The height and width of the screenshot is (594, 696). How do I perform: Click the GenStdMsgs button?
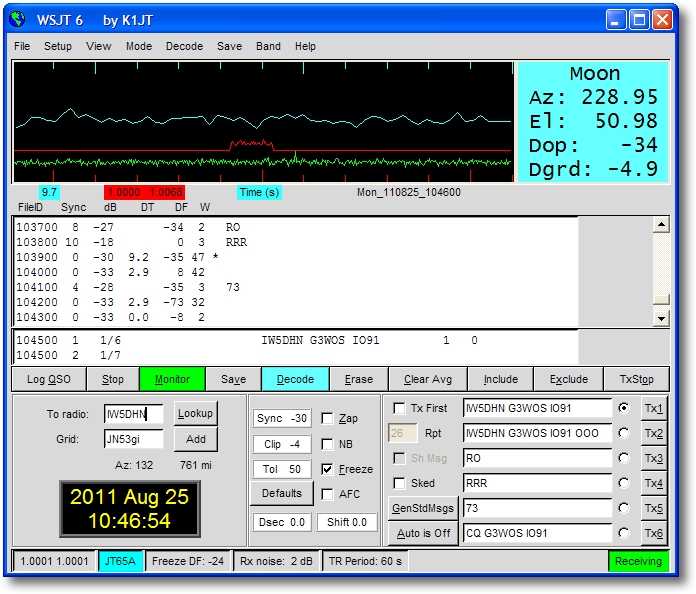click(423, 508)
